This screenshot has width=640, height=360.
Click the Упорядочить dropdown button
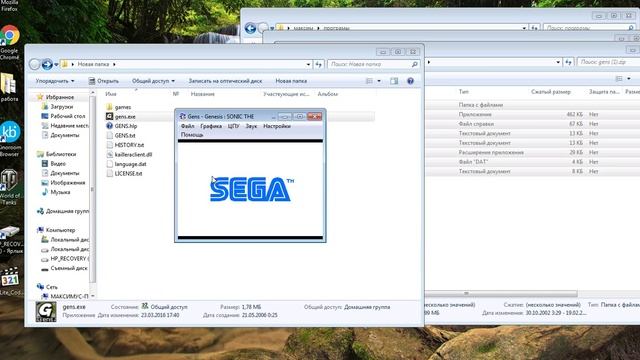(x=55, y=81)
